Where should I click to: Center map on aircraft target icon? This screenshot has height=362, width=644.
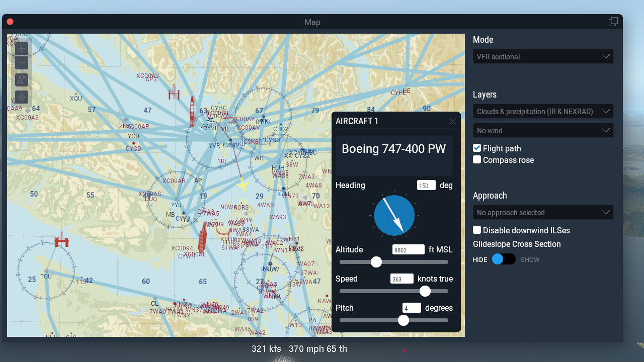(x=22, y=97)
